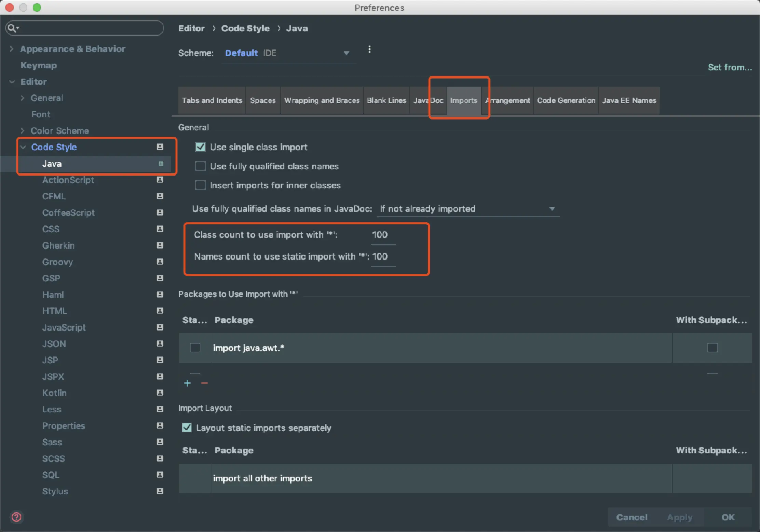
Task: Click the minus icon to remove package
Action: [204, 383]
